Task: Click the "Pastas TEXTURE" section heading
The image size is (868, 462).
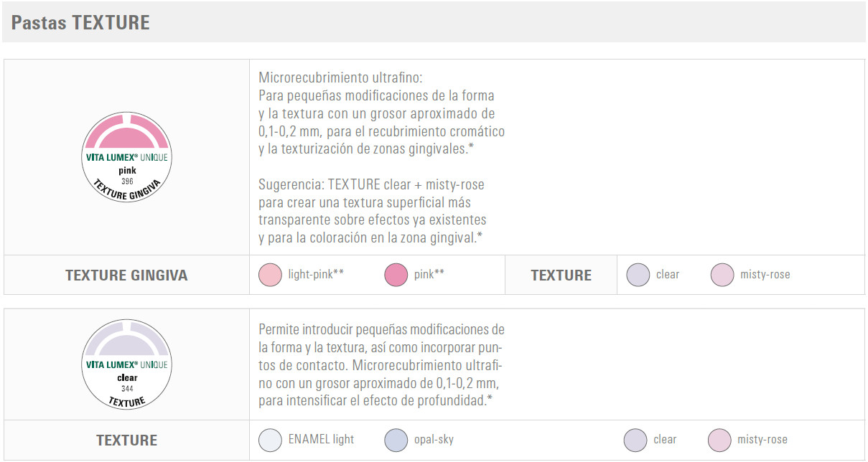Action: pos(80,22)
